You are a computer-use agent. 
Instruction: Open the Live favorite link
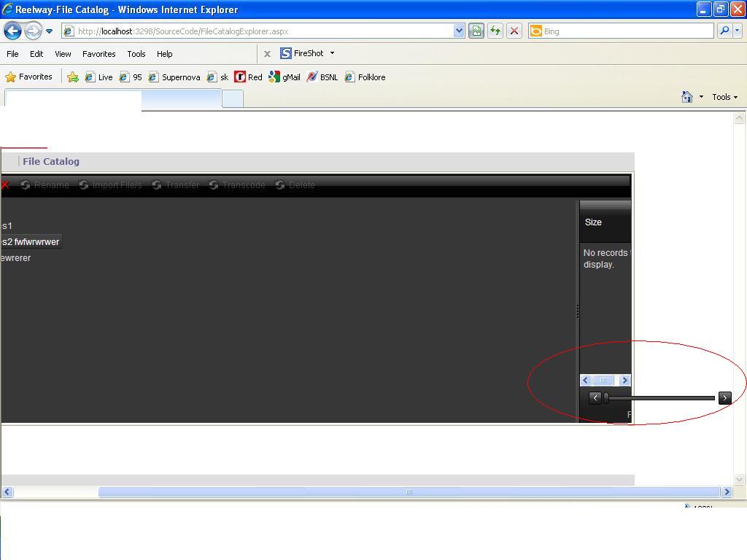98,77
